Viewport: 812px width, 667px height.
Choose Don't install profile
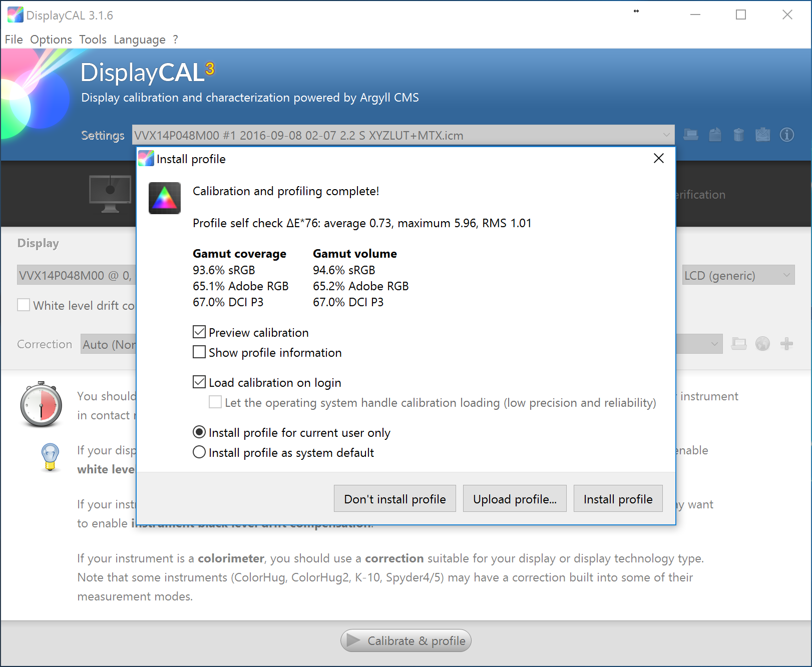394,498
